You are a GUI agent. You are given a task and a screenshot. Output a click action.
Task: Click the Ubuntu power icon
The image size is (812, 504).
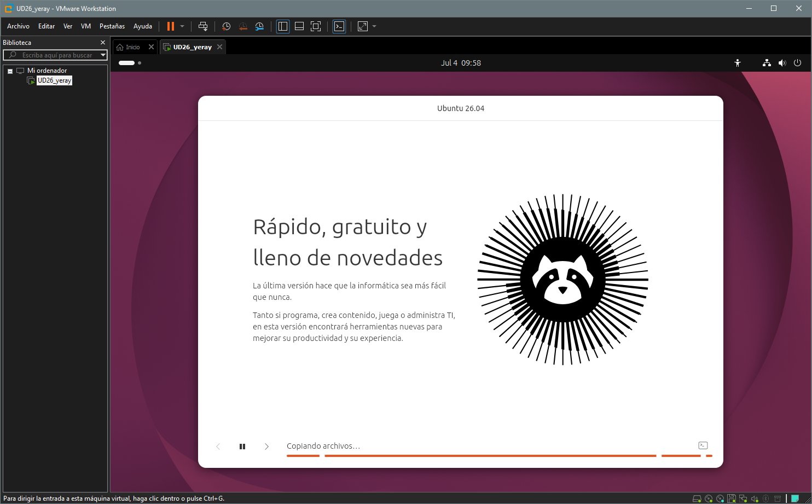pos(797,63)
